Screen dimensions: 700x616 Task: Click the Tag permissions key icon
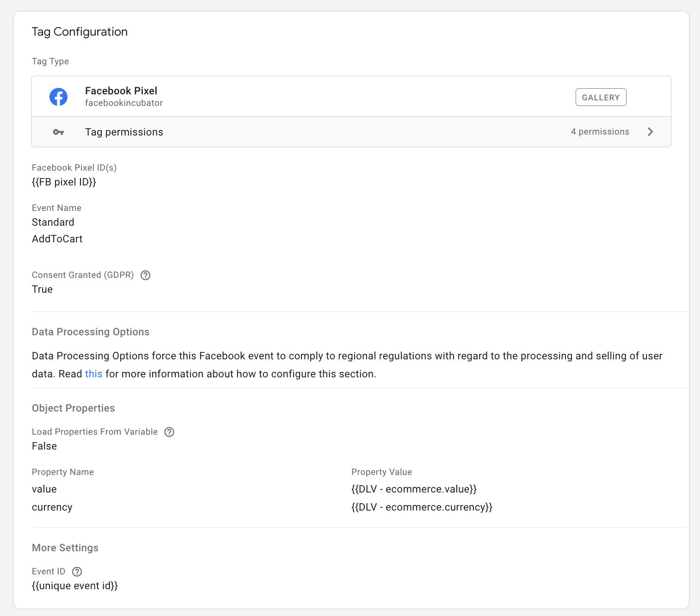pyautogui.click(x=58, y=132)
